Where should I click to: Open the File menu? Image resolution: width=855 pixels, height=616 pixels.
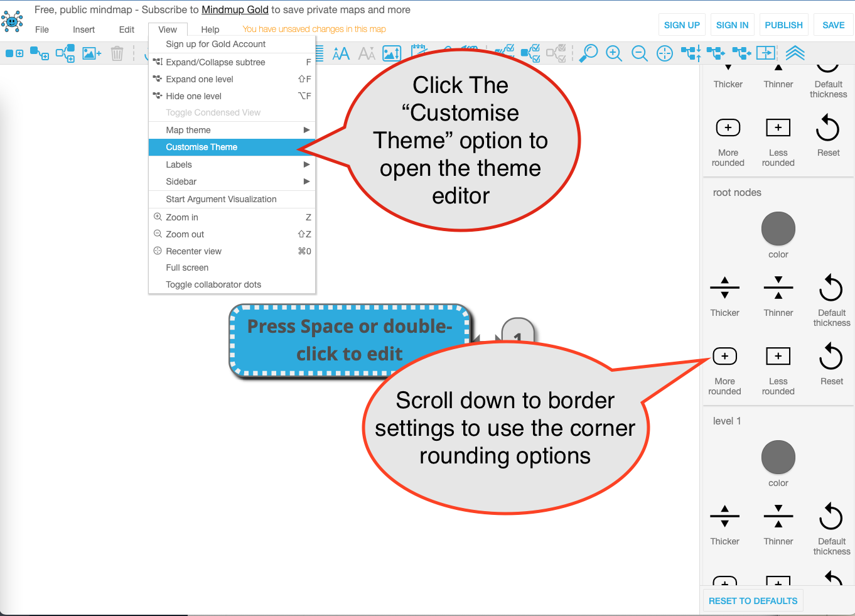(x=42, y=30)
